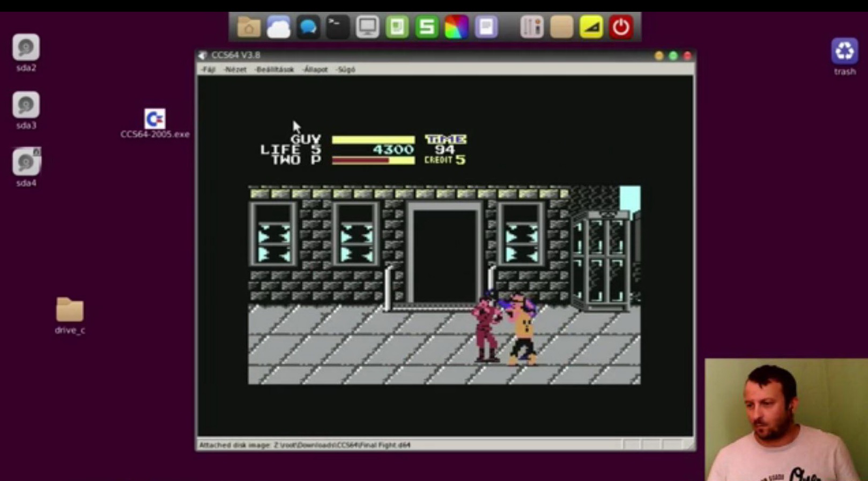
Task: Select the CCS64-2005.exe desktop file
Action: 155,124
